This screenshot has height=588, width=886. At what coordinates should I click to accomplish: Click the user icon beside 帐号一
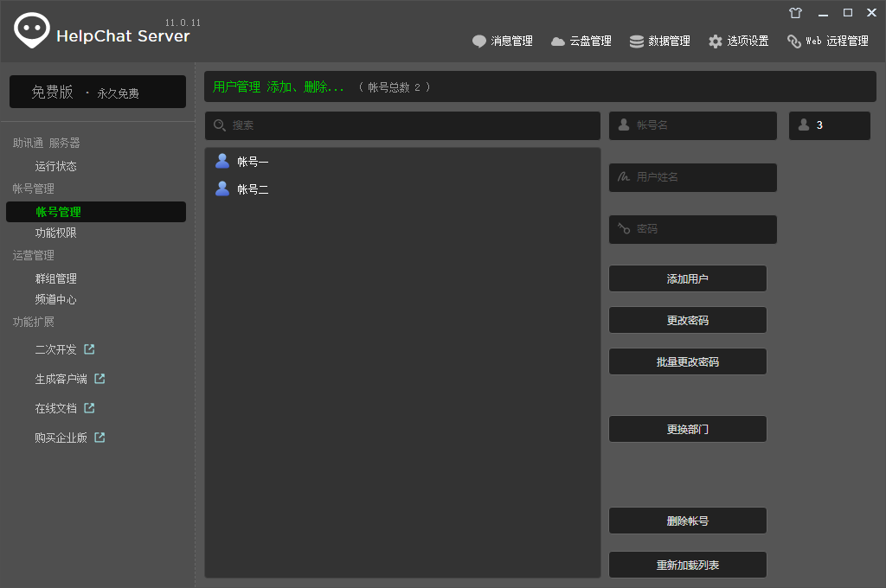coord(222,161)
